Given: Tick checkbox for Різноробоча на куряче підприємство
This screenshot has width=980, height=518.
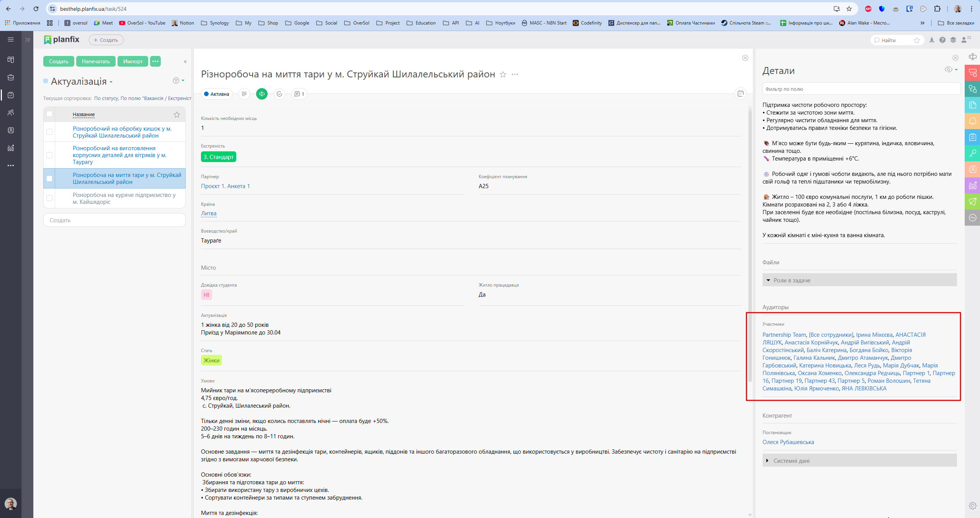Looking at the screenshot, I should 49,198.
